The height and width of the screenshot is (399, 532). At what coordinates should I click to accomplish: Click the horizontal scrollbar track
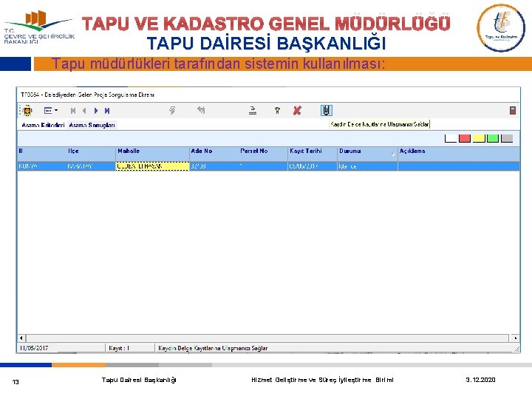tap(267, 338)
